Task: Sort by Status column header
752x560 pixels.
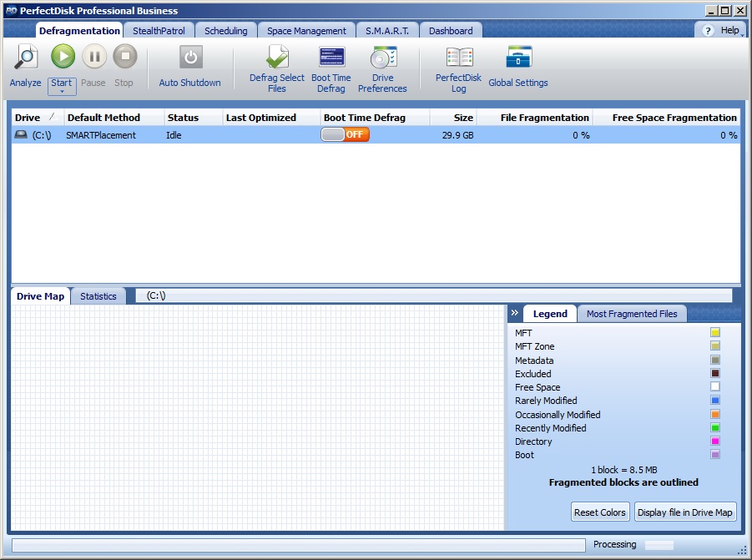Action: point(194,118)
